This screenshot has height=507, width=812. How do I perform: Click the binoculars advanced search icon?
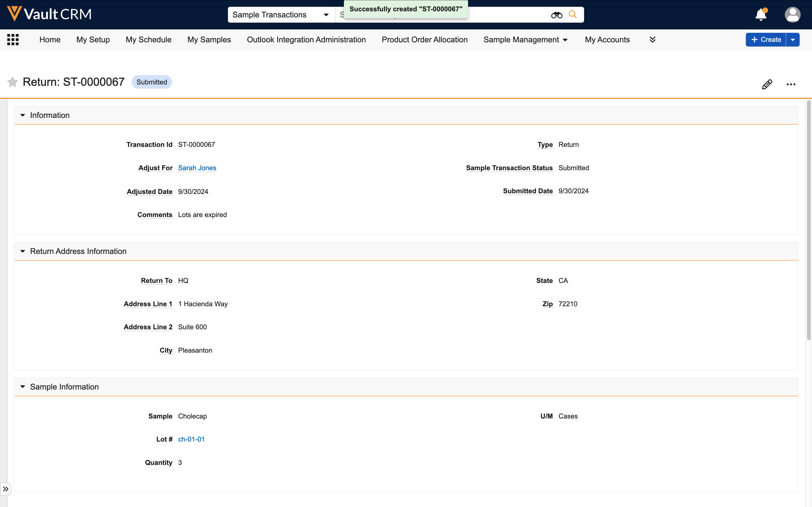(557, 15)
